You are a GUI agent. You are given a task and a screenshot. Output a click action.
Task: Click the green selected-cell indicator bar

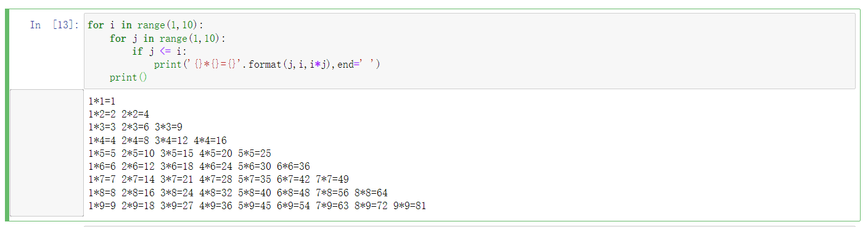[7, 115]
